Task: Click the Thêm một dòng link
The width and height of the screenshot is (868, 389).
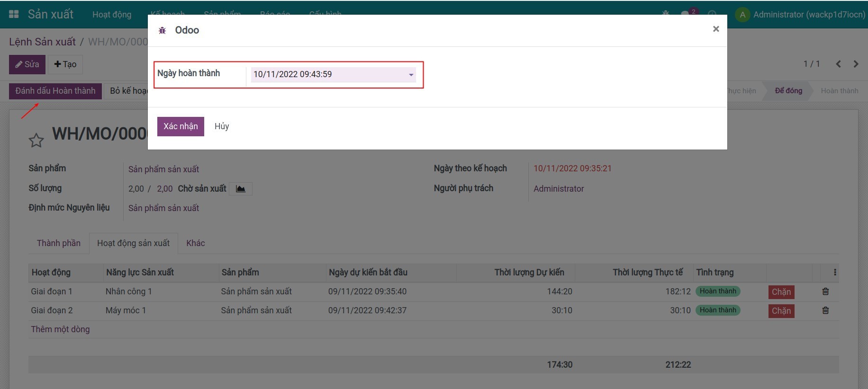Action: pos(60,329)
